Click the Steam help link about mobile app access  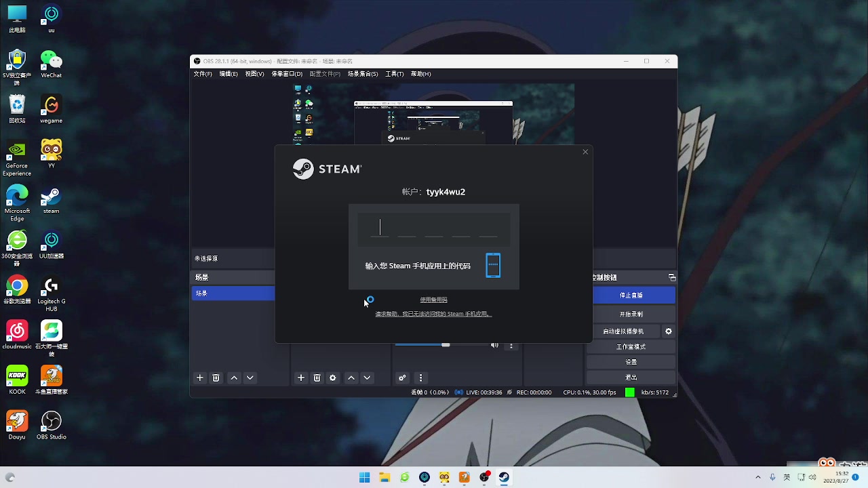coord(433,314)
